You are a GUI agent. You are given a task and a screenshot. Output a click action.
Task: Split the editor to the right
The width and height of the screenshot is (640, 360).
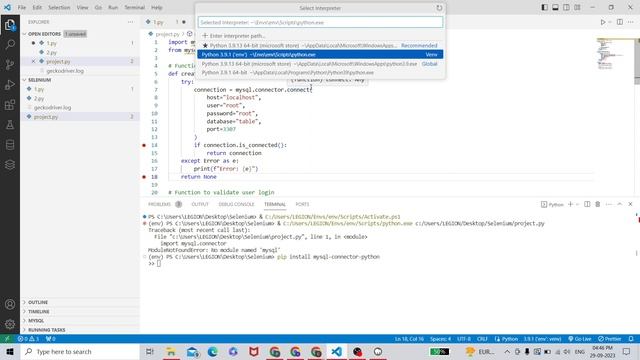point(620,22)
